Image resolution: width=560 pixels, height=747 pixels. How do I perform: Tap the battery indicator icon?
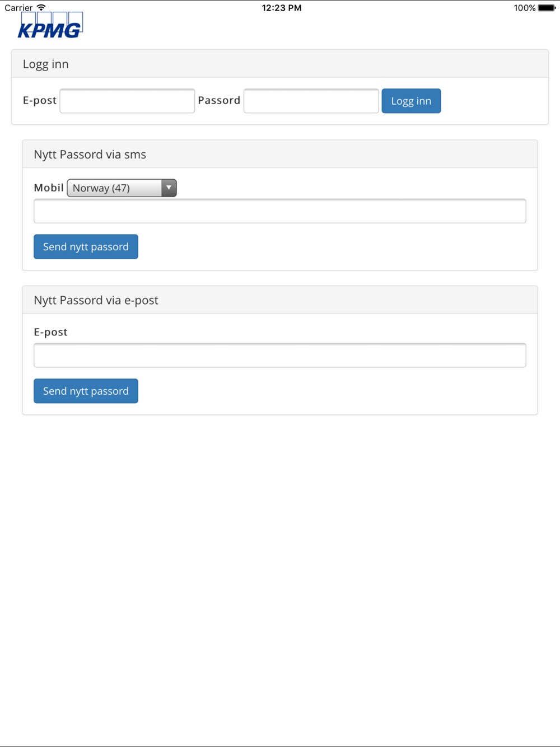tap(547, 8)
